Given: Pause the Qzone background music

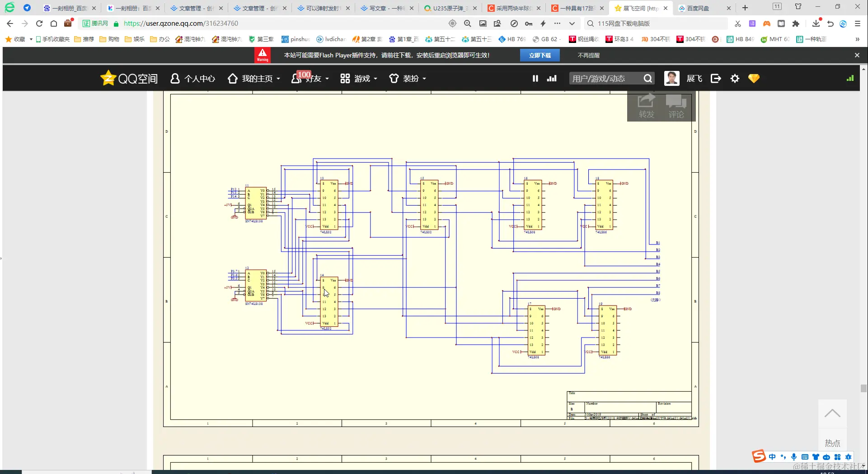Looking at the screenshot, I should coord(535,79).
